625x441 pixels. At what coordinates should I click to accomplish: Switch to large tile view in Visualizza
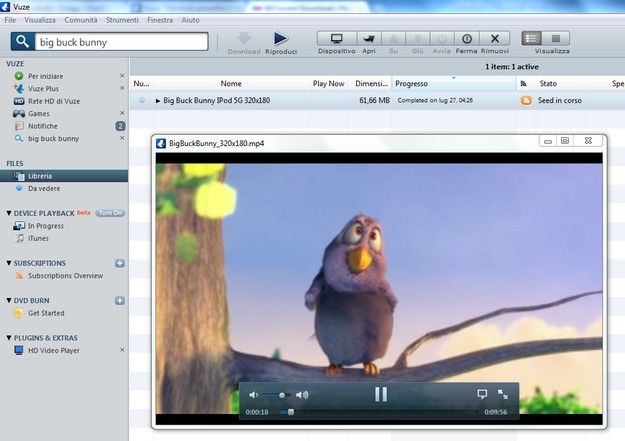click(x=556, y=38)
